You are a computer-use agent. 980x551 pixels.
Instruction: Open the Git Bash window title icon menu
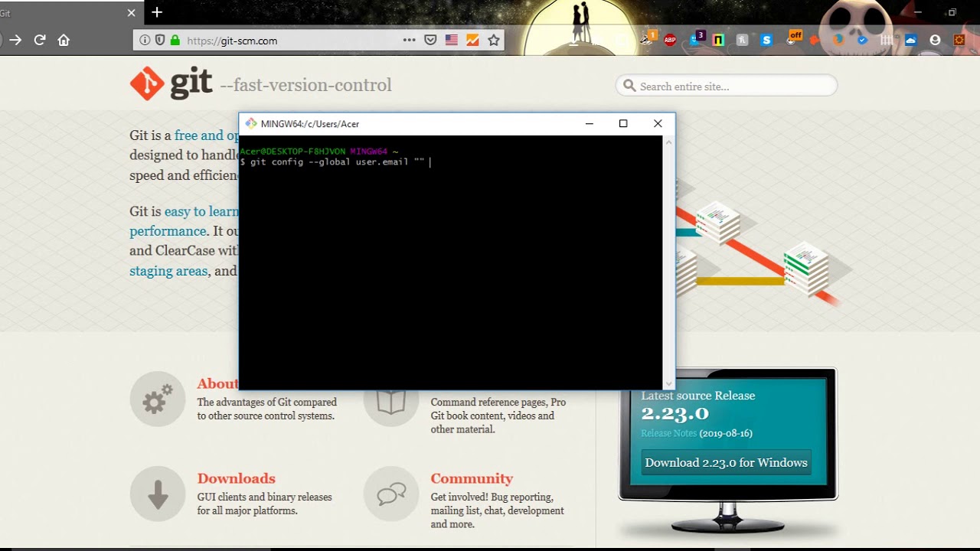(250, 123)
